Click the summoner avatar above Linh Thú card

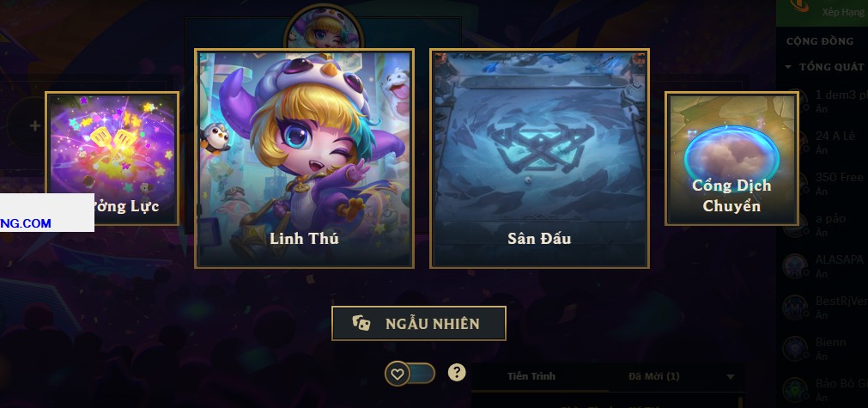[x=324, y=29]
